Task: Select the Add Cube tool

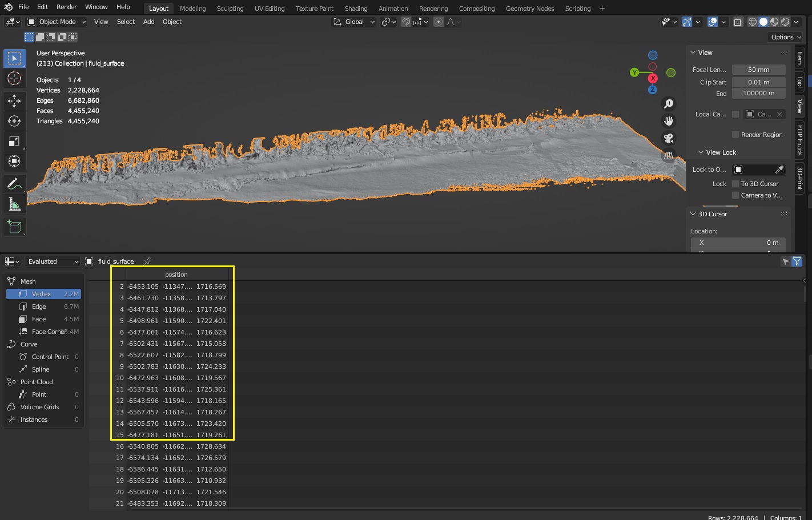Action: click(14, 227)
